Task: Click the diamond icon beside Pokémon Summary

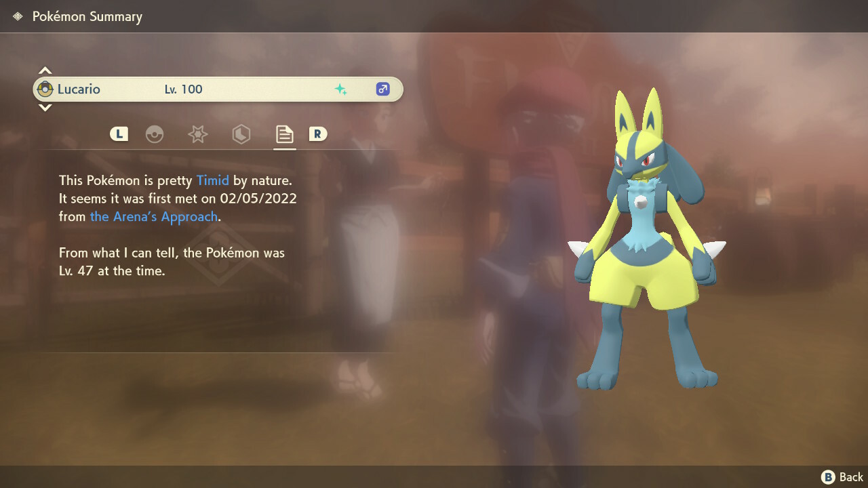Action: pos(18,16)
